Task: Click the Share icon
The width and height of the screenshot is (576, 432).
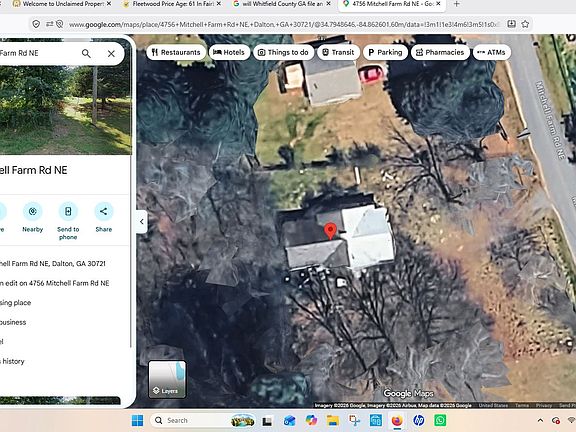Action: point(104,211)
